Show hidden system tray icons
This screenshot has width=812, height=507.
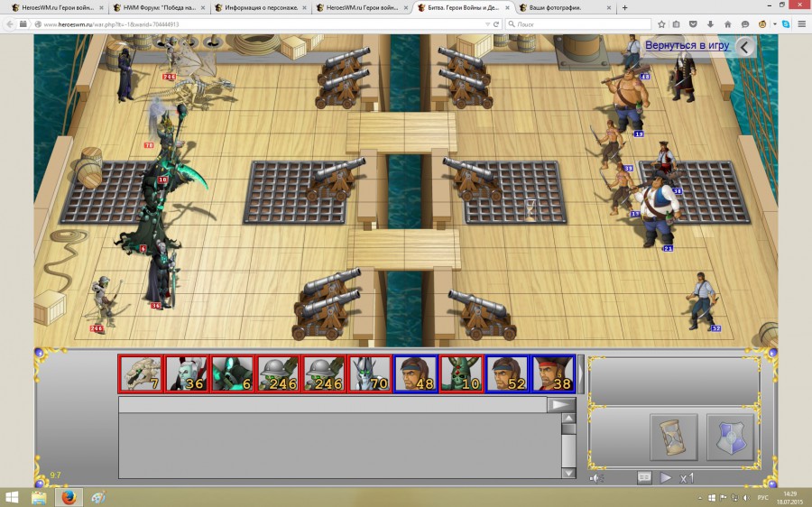coord(700,498)
